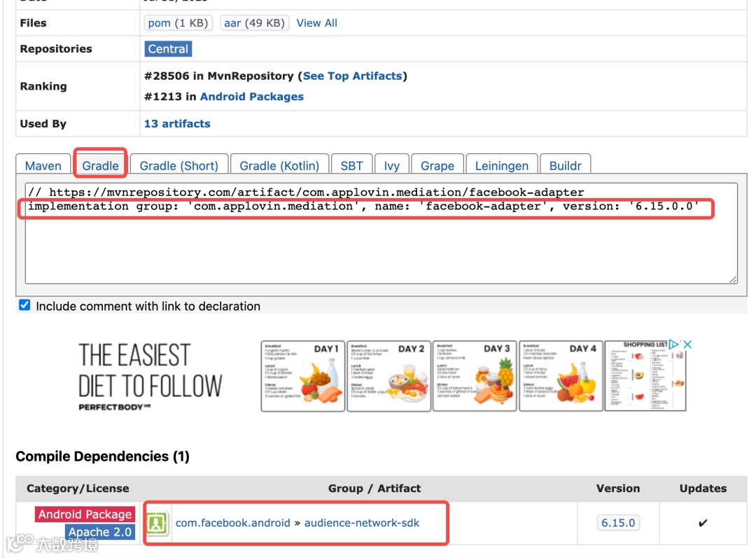The height and width of the screenshot is (558, 756).
Task: Switch to the SBT tab
Action: click(351, 165)
